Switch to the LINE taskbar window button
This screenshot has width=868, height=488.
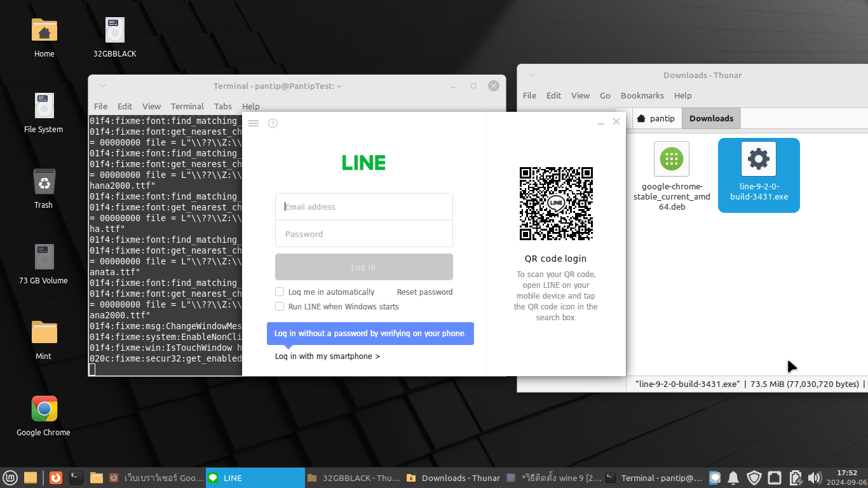tap(255, 478)
